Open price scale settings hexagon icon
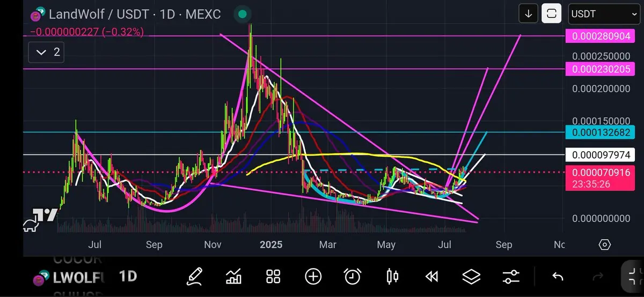The height and width of the screenshot is (297, 644). (604, 245)
